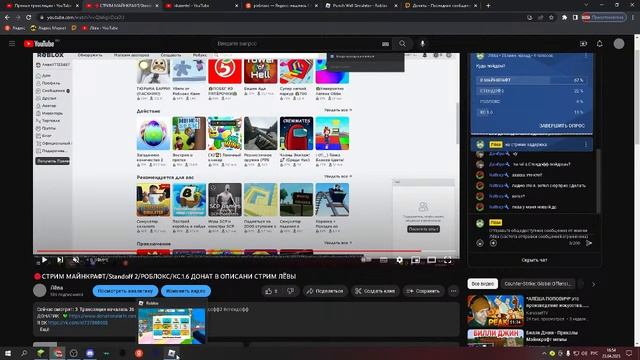640x360 pixels.
Task: Dislike the stream with thumbs down
Action: point(291,291)
